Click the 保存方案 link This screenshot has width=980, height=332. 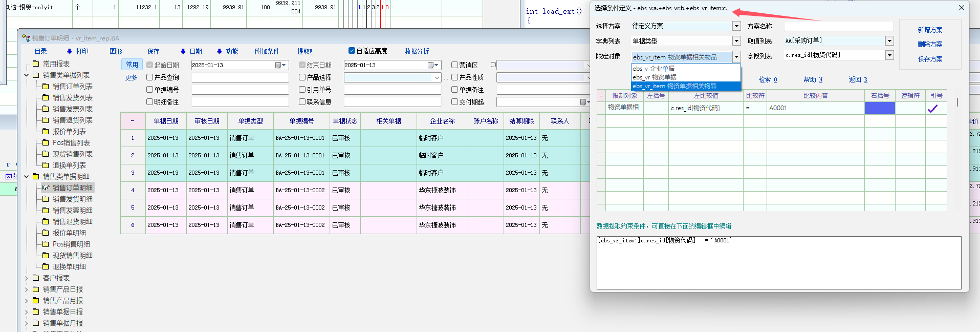tap(930, 59)
